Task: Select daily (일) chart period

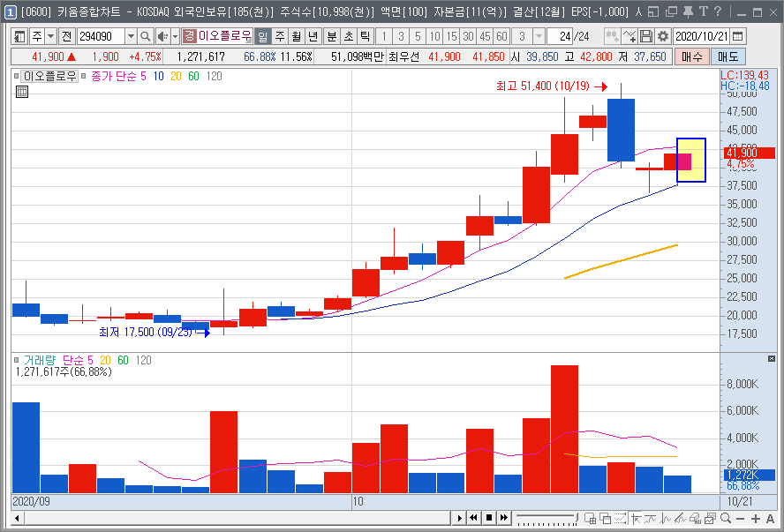Action: (x=262, y=36)
